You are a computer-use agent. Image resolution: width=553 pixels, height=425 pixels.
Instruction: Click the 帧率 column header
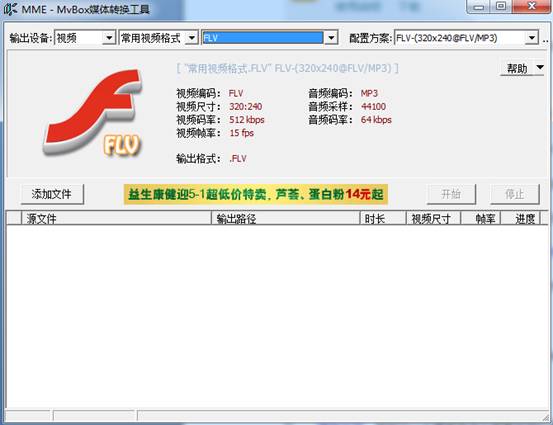[x=481, y=219]
